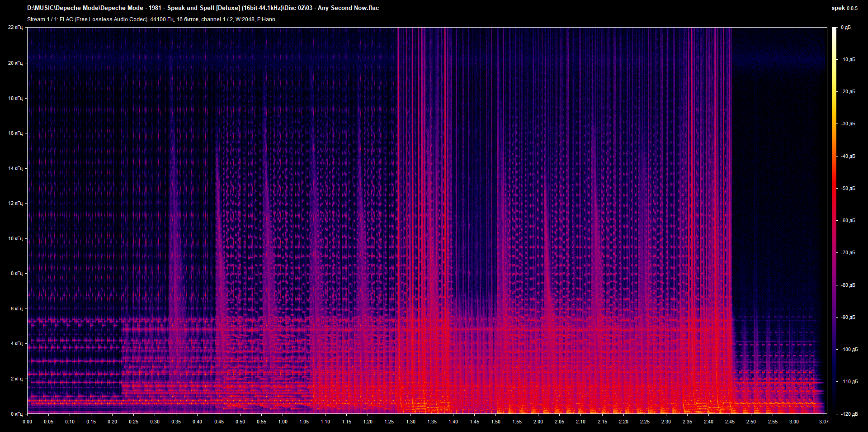Click the 6 кГц frequency axis label
Image resolution: width=868 pixels, height=432 pixels.
coord(16,309)
